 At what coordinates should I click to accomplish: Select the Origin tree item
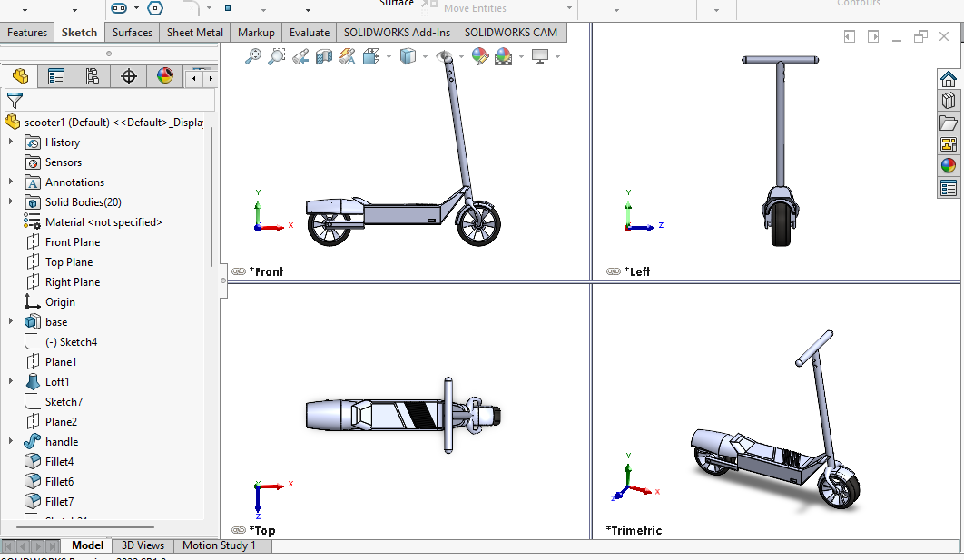[60, 302]
